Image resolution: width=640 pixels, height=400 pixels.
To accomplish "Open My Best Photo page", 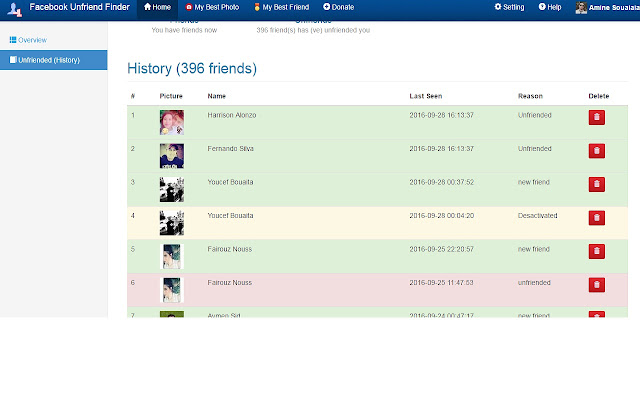I will point(212,7).
